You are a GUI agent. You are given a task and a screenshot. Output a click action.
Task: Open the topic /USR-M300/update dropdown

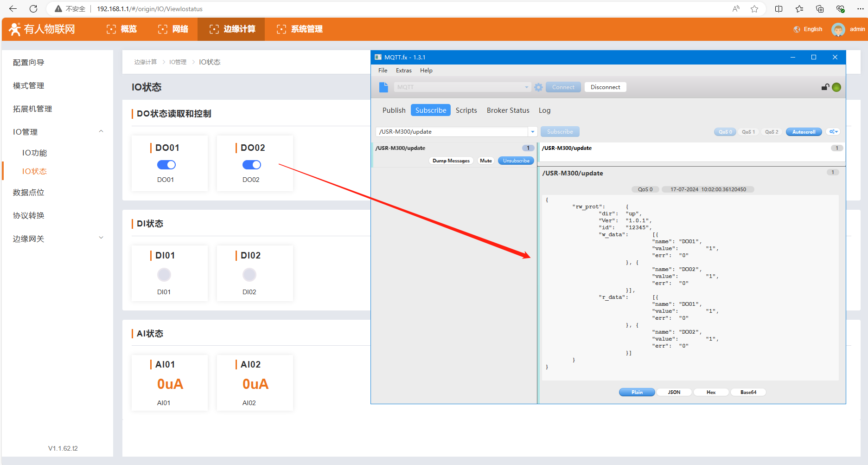click(x=532, y=132)
